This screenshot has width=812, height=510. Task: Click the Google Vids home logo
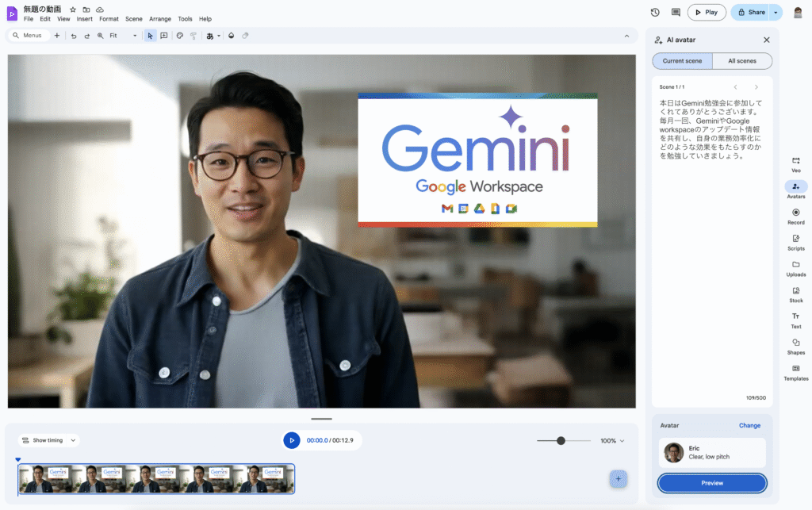pos(12,14)
